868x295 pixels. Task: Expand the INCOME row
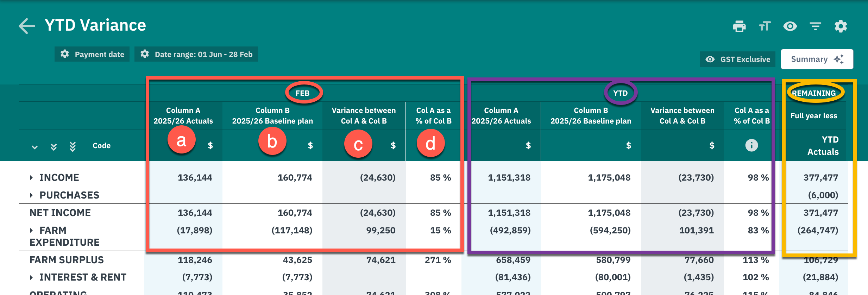pyautogui.click(x=31, y=178)
